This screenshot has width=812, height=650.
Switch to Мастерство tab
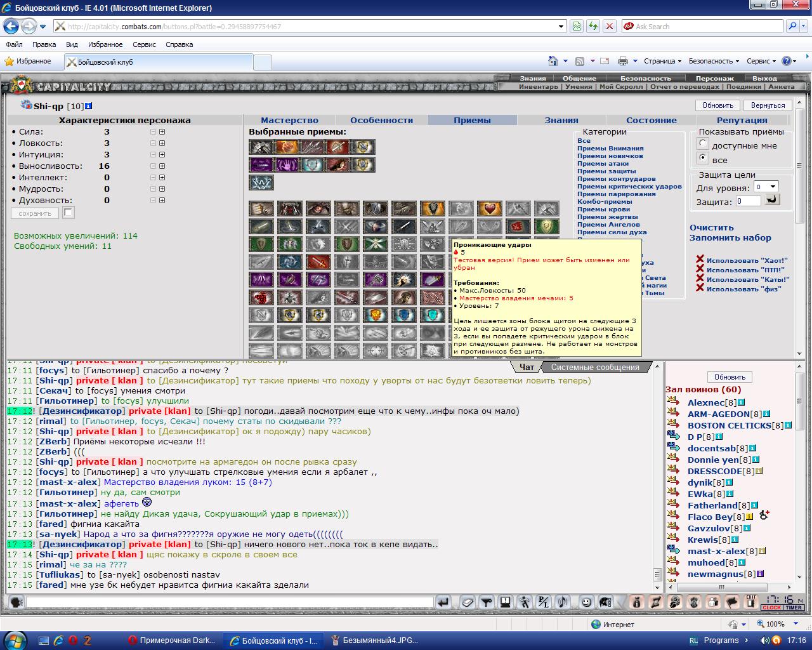click(289, 120)
